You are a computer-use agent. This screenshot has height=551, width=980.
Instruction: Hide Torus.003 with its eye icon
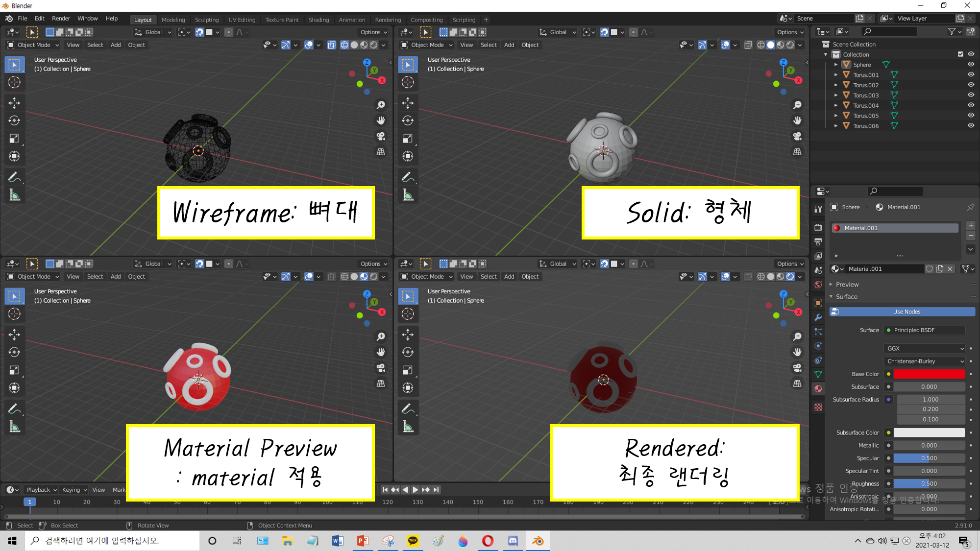click(971, 95)
